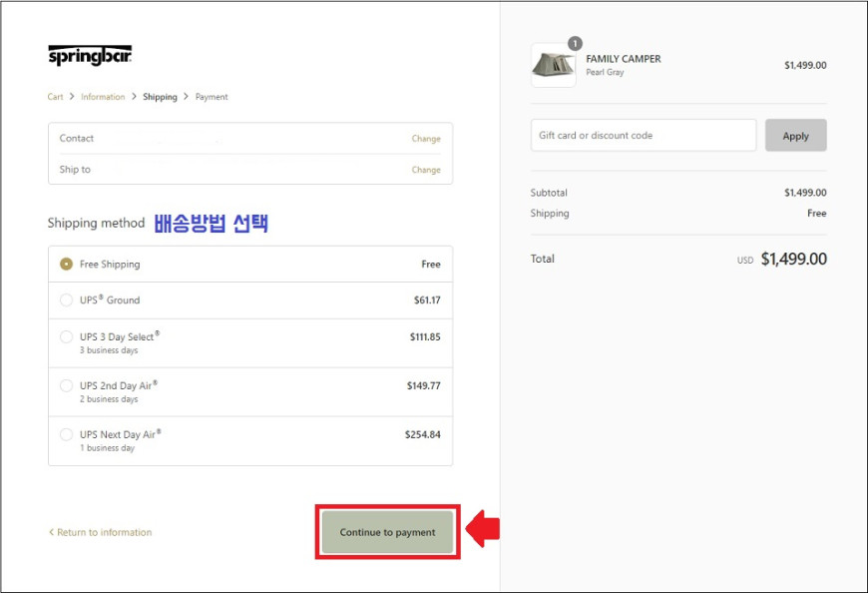Click the order total $1,499.00 amount
Viewport: 868px width, 593px height.
click(794, 259)
